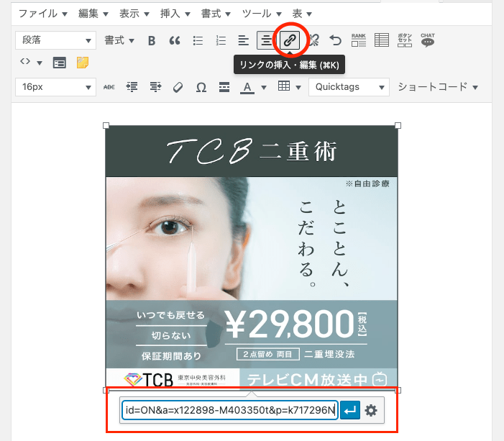504x441 pixels.
Task: Undo the last action
Action: tap(335, 40)
